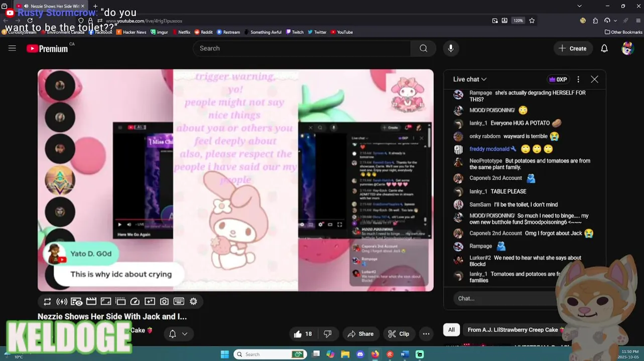Open live chat three-dot options menu
Image resolution: width=644 pixels, height=361 pixels.
click(x=578, y=79)
